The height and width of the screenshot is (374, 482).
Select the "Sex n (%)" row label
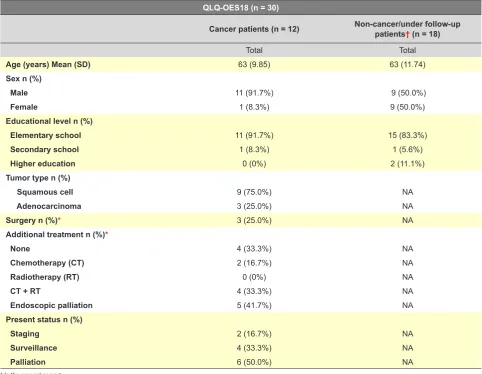coord(24,79)
